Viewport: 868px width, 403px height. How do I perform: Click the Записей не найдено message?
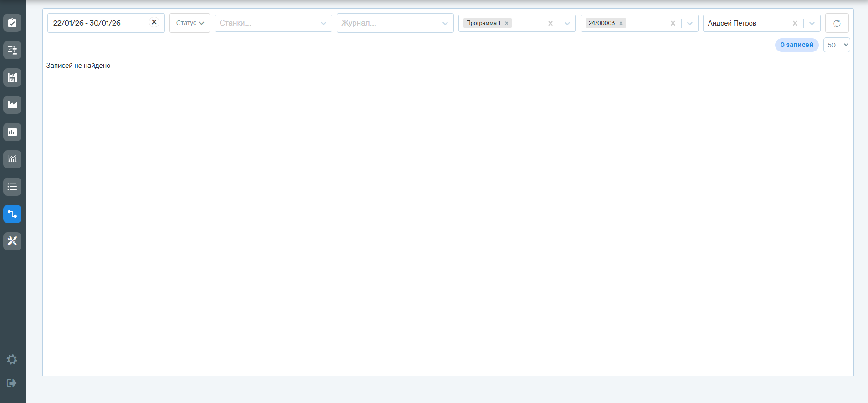[78, 66]
